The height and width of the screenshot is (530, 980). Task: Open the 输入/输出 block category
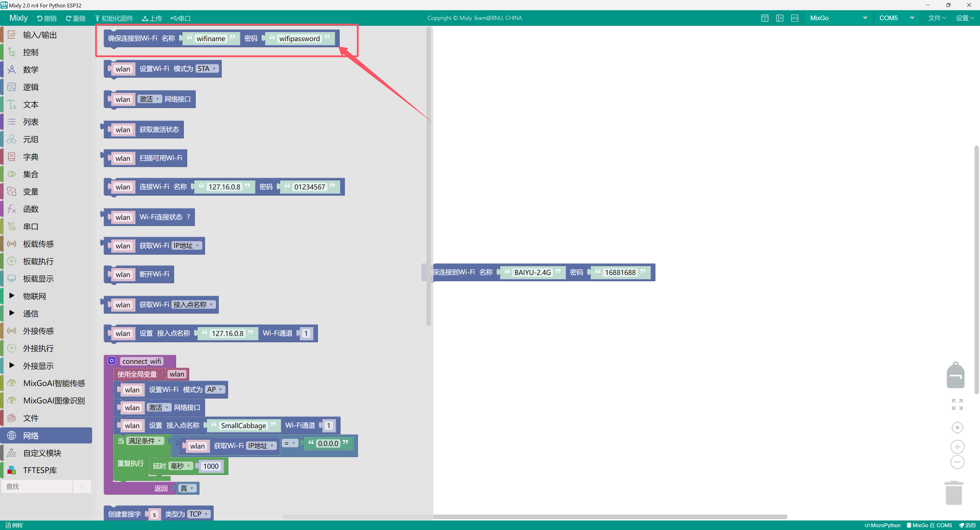[x=46, y=35]
